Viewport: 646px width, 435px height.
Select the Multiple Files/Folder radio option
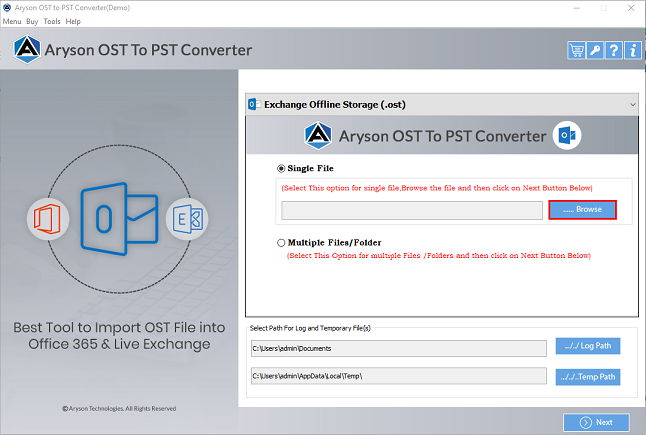[x=281, y=242]
